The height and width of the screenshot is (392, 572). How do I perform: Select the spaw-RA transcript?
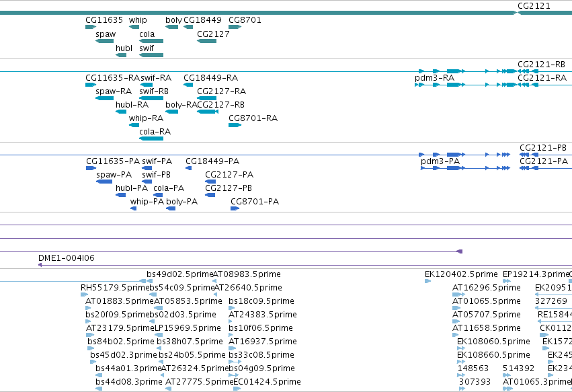pyautogui.click(x=104, y=97)
